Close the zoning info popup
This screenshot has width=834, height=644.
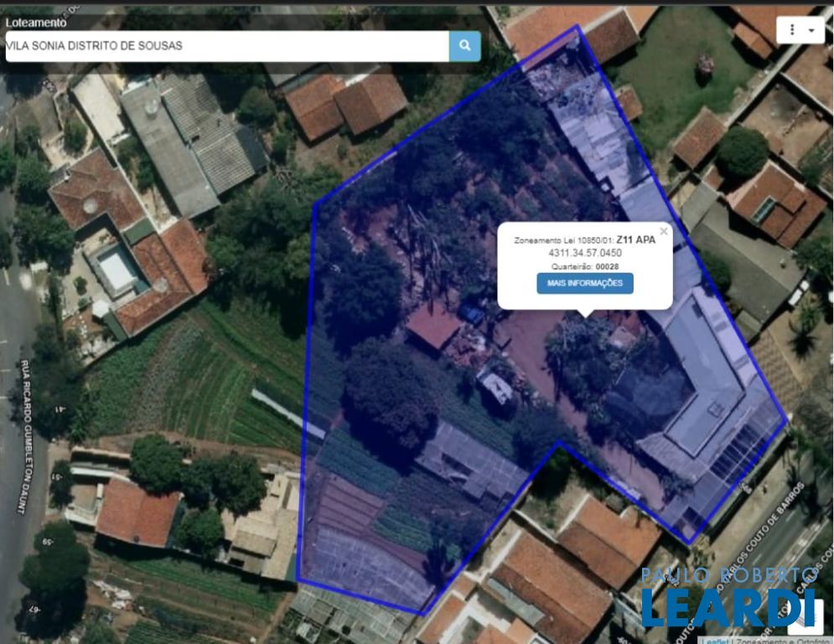[x=664, y=232]
